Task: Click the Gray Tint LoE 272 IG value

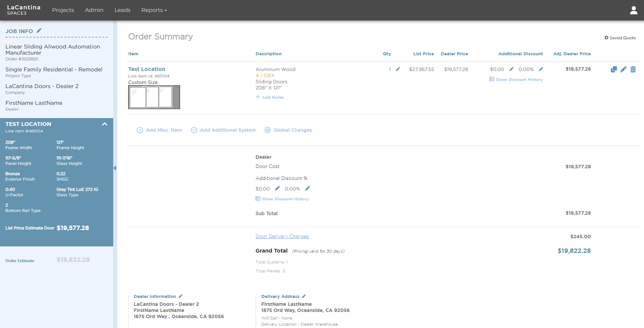Action: click(x=77, y=189)
